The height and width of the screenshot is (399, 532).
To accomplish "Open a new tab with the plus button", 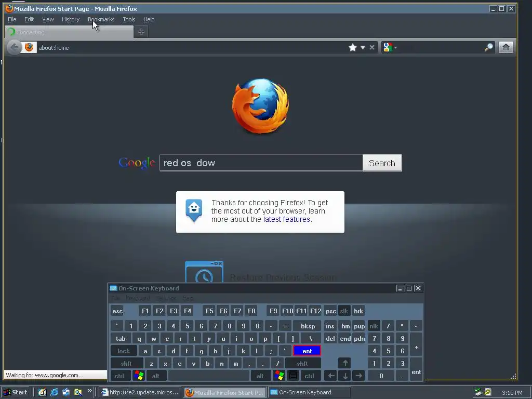I will [x=141, y=32].
